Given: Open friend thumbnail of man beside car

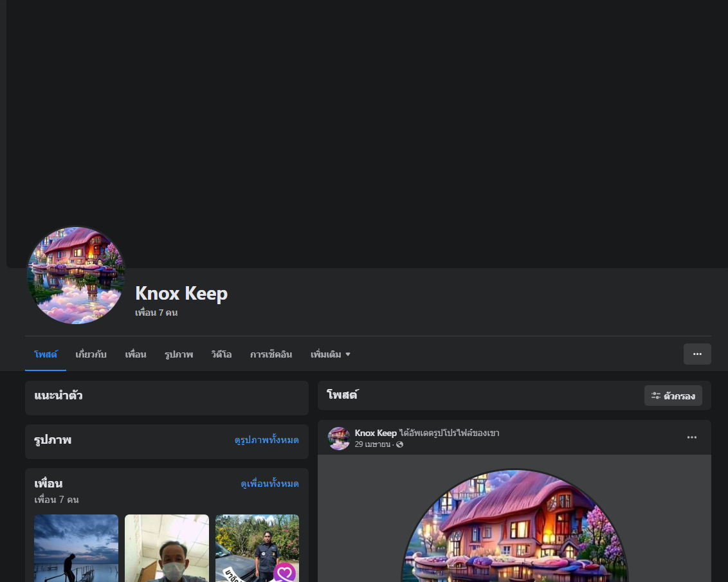Looking at the screenshot, I should click(257, 548).
